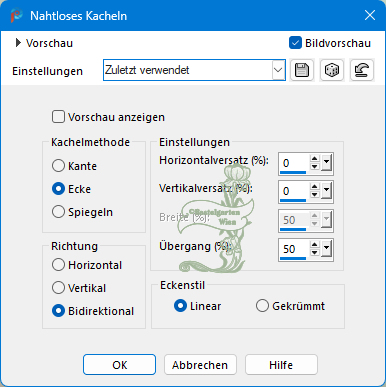Click the save preset floppy disk icon
Viewport: 386px width, 387px height.
pyautogui.click(x=302, y=70)
